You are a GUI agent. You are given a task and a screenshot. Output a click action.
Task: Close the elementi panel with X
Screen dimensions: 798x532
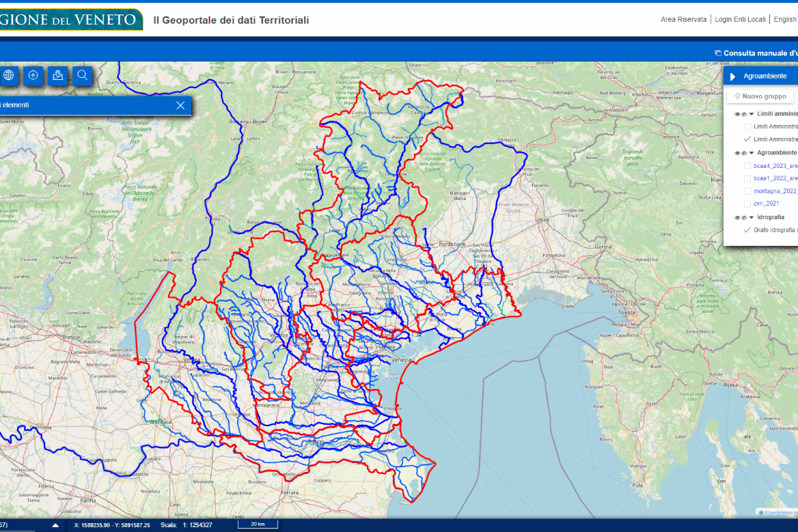coord(180,105)
